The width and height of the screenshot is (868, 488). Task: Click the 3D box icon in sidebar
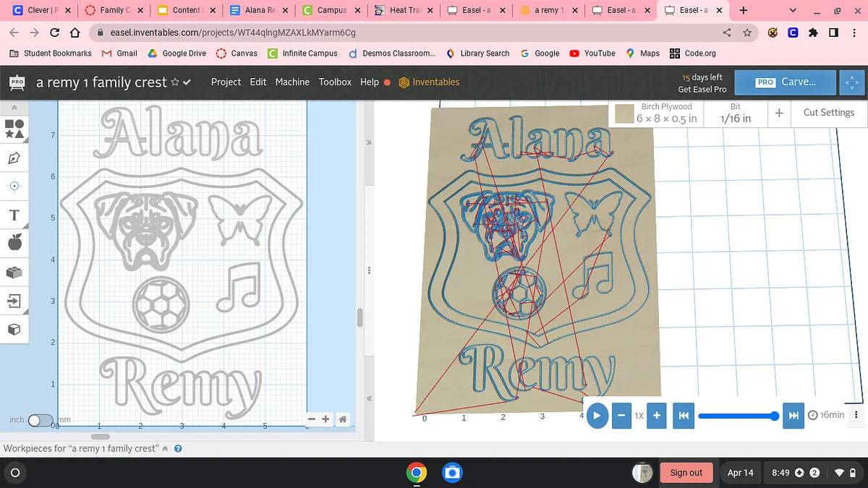point(14,330)
